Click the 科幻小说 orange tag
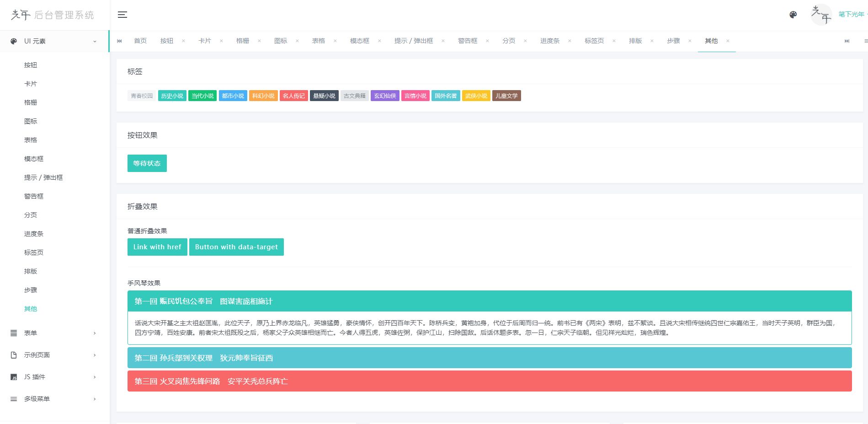 click(263, 96)
